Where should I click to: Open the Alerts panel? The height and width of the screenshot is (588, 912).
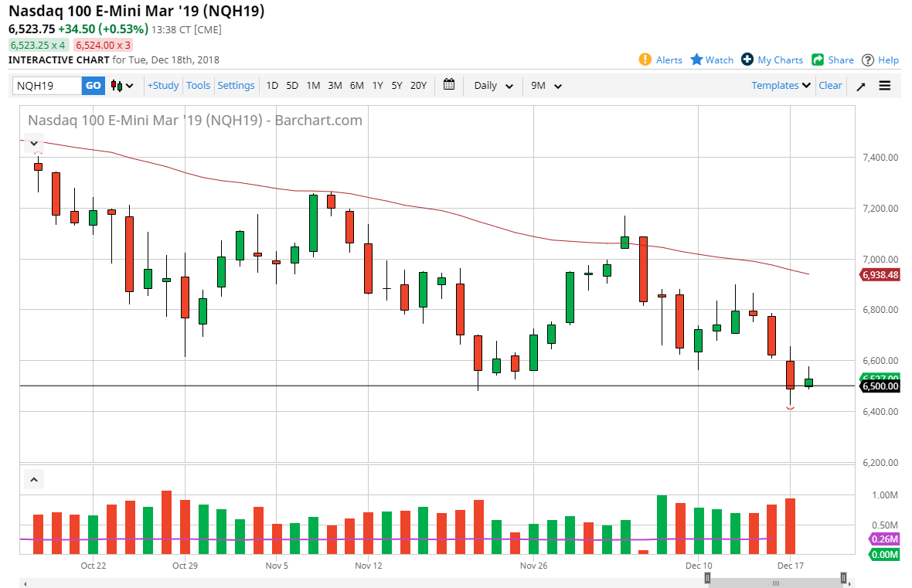pyautogui.click(x=661, y=59)
